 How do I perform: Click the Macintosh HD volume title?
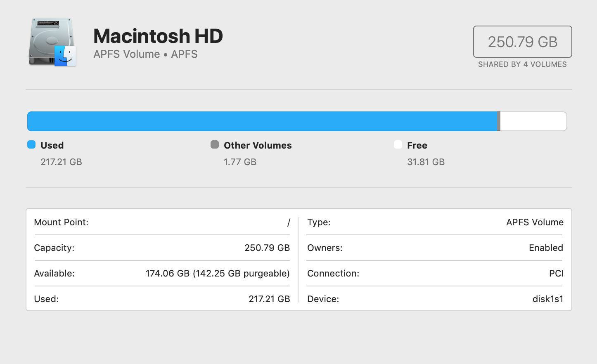click(158, 36)
